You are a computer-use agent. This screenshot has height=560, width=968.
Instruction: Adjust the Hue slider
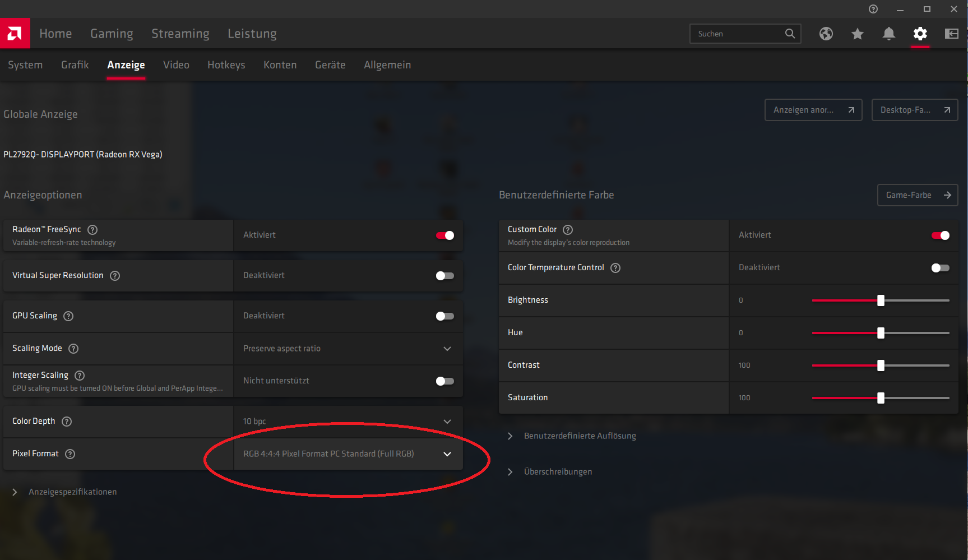coord(881,333)
